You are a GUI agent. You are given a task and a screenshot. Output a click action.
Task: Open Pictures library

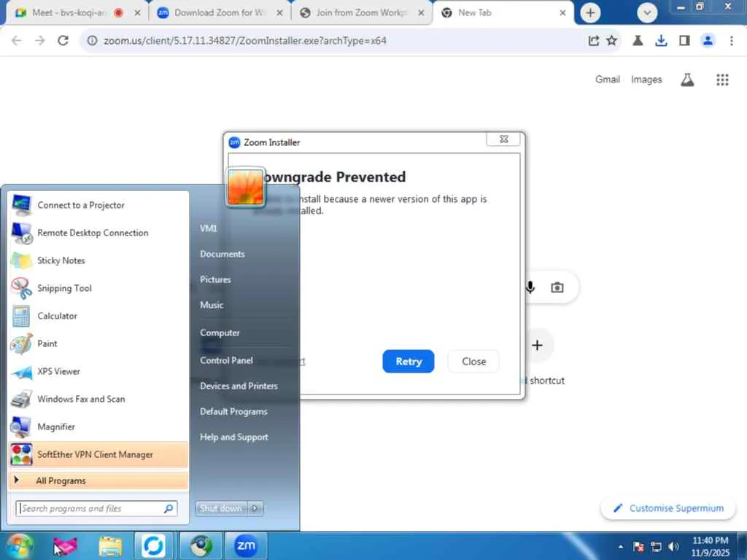pos(215,279)
